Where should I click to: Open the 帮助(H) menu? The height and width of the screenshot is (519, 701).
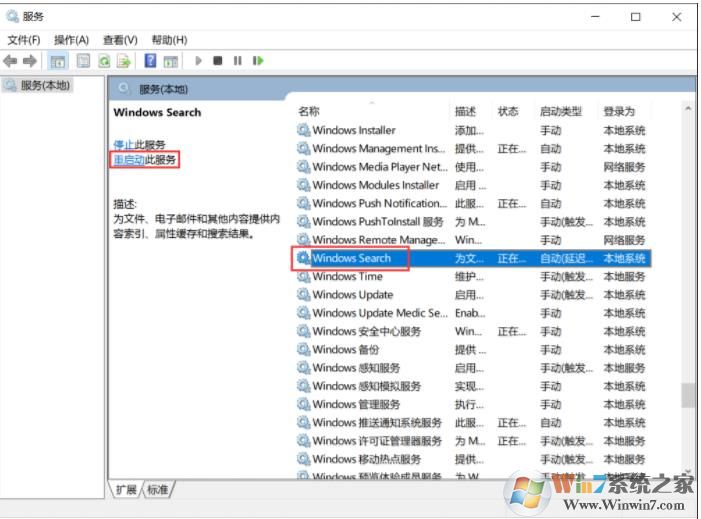(x=169, y=40)
